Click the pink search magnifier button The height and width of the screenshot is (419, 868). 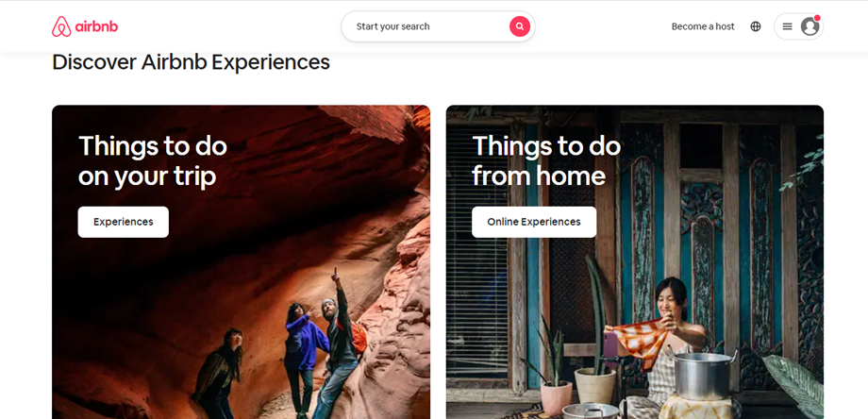point(520,26)
